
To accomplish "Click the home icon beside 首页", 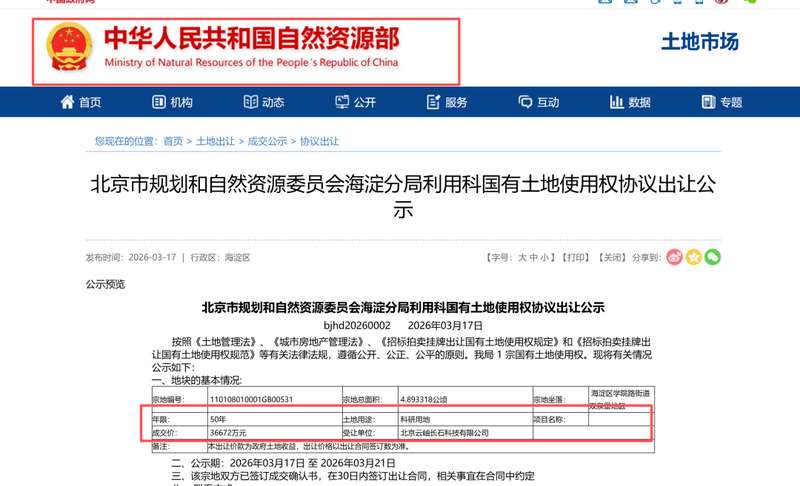I will point(67,102).
